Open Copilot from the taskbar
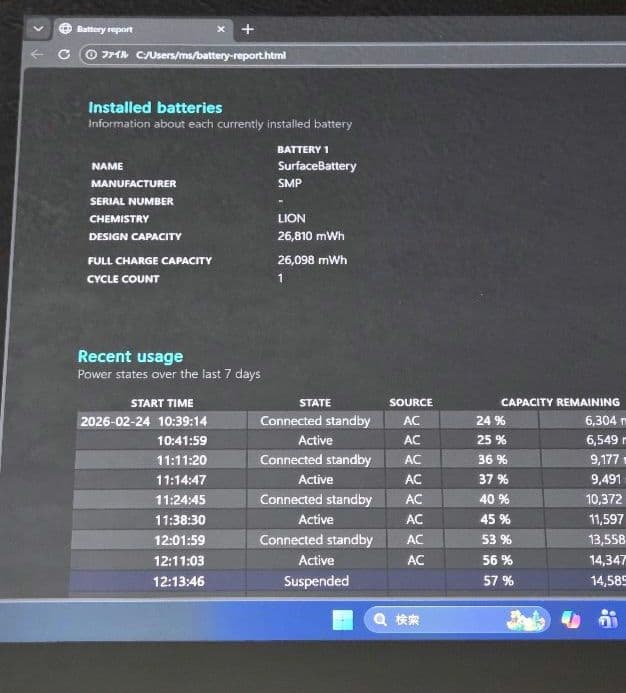626x693 pixels. [x=571, y=620]
